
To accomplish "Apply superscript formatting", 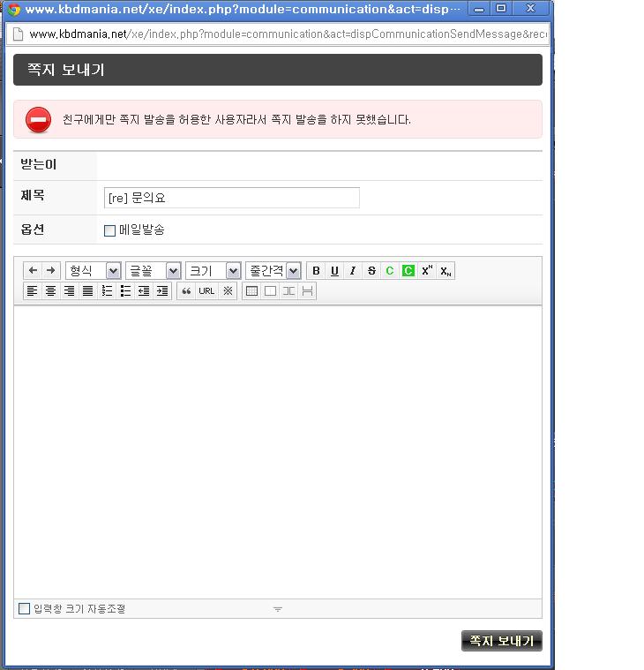I will pyautogui.click(x=427, y=270).
